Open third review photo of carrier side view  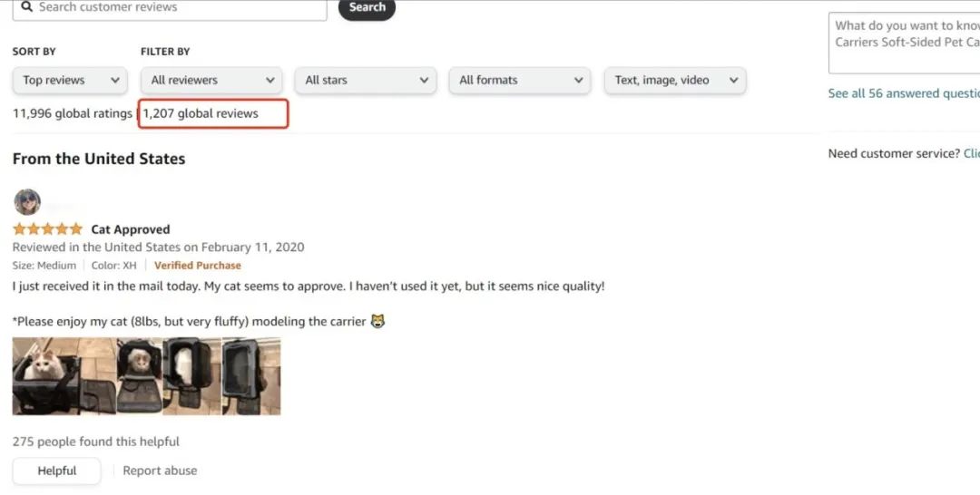191,376
